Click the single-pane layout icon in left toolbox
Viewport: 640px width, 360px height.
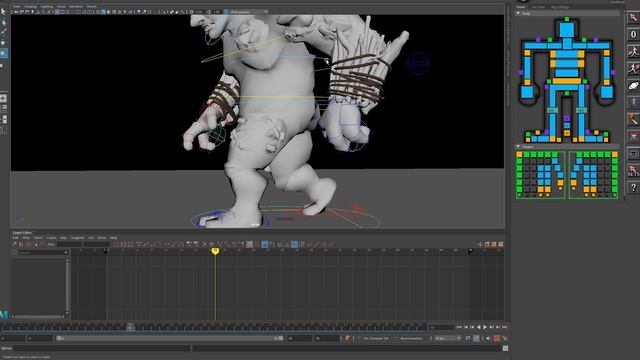coord(3,98)
